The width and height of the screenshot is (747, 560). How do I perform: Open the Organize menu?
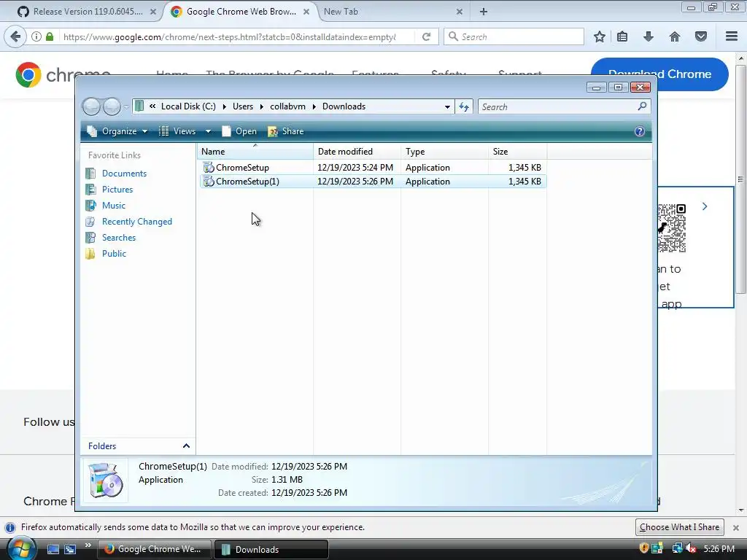pyautogui.click(x=117, y=131)
